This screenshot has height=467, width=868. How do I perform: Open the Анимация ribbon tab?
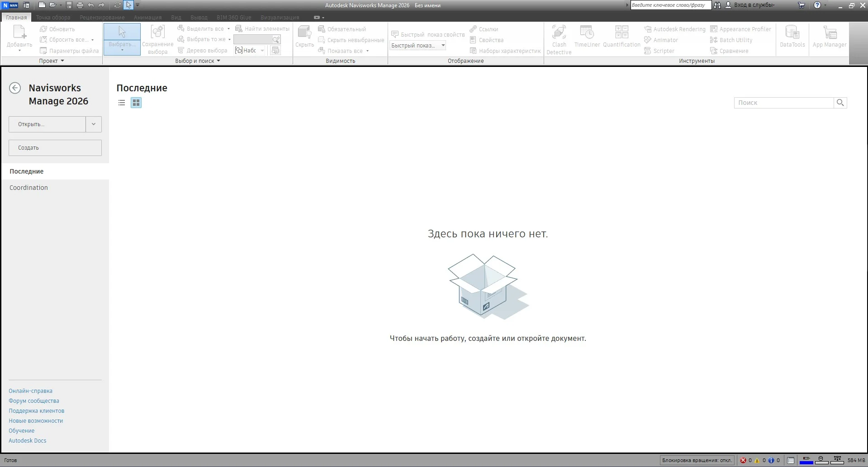tap(147, 17)
